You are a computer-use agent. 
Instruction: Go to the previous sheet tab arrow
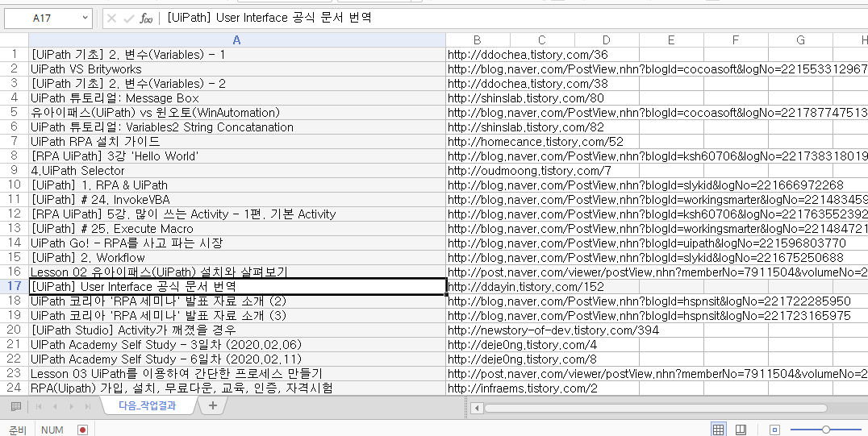point(55,407)
